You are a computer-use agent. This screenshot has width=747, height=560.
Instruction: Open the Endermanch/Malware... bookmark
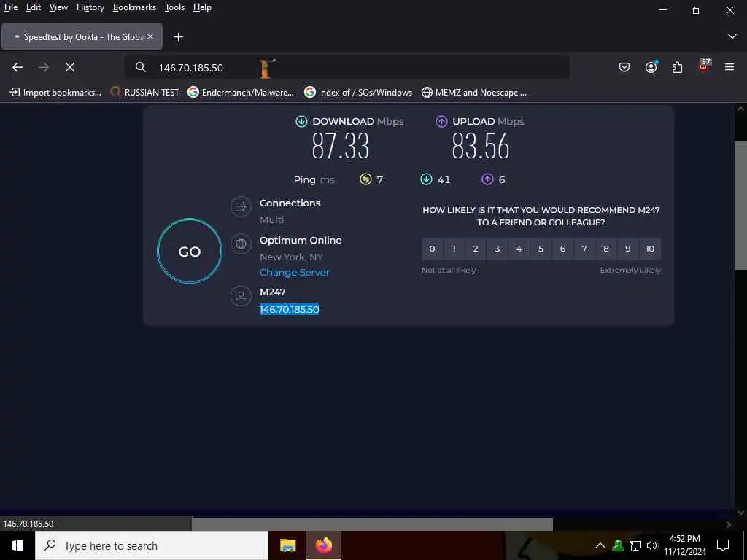tap(241, 93)
